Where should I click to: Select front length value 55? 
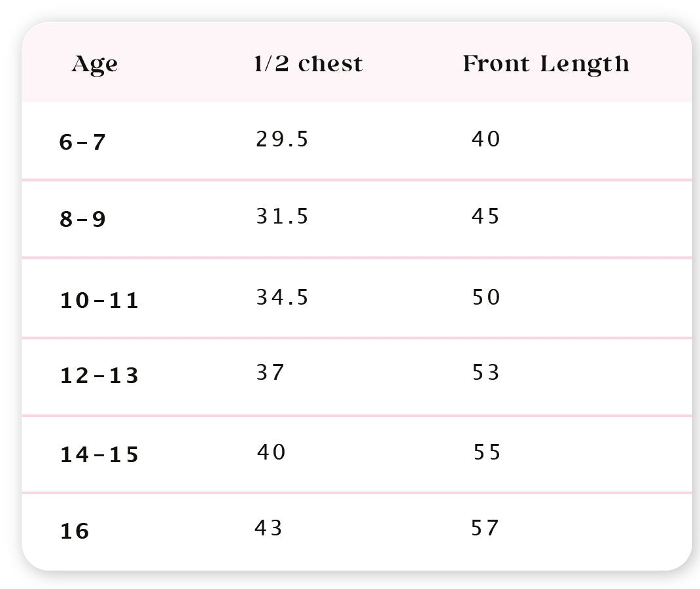[x=487, y=452]
